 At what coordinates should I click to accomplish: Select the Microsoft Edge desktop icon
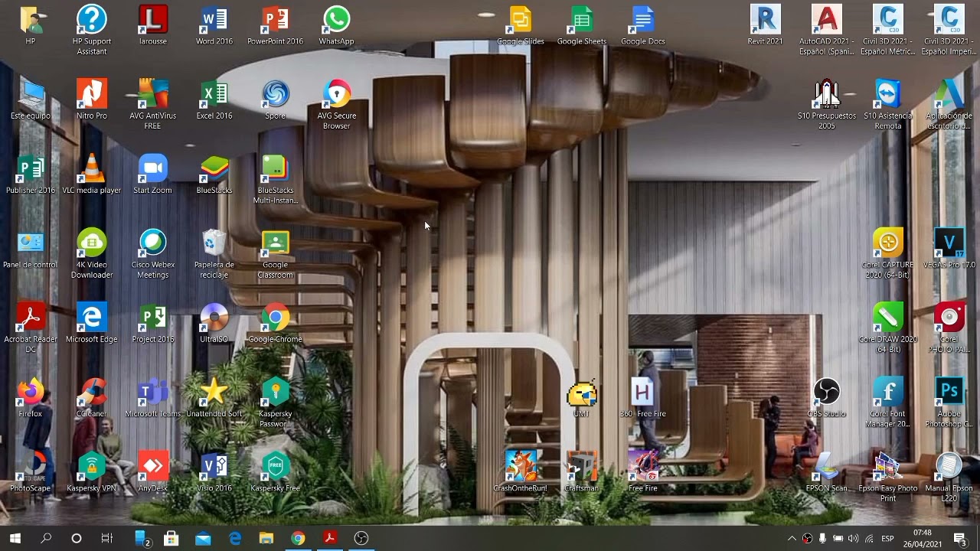pos(92,322)
